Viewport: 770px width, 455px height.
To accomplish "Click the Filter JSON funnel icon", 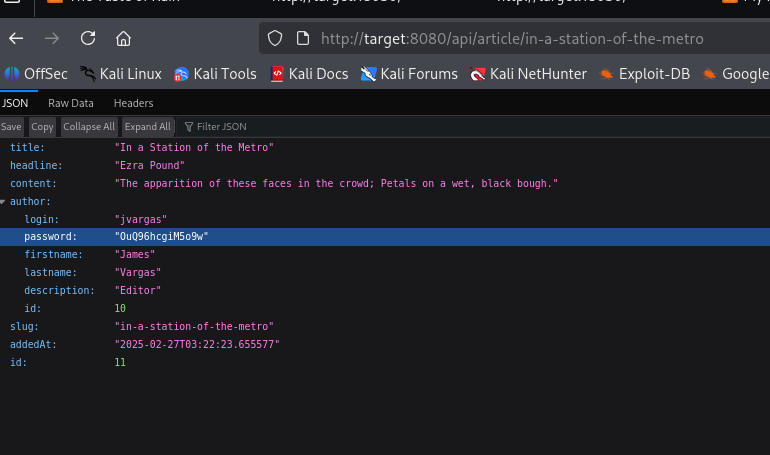I will (189, 127).
